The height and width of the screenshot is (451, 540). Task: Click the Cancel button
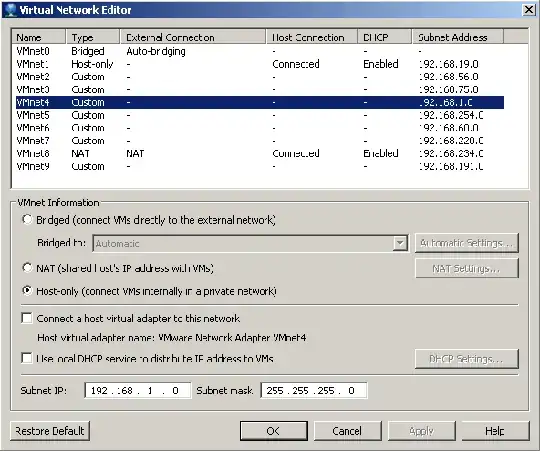click(x=347, y=431)
